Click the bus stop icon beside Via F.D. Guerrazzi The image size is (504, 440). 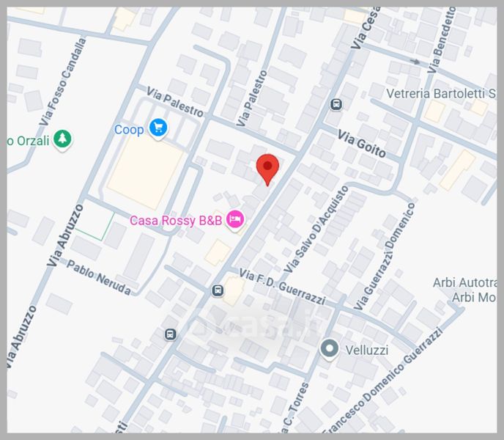(218, 290)
